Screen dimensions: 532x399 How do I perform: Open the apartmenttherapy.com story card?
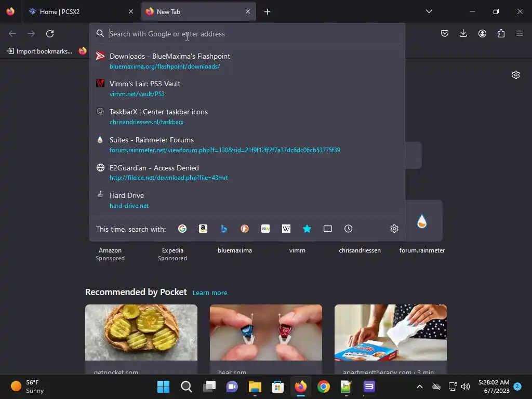(x=391, y=339)
